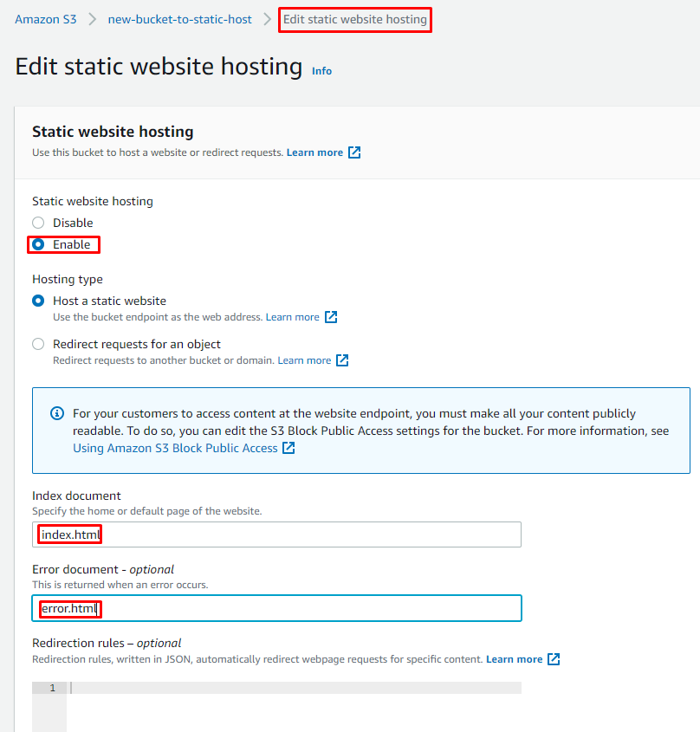700x732 pixels.
Task: Click external link icon next to Block Public Access
Action: pos(289,448)
